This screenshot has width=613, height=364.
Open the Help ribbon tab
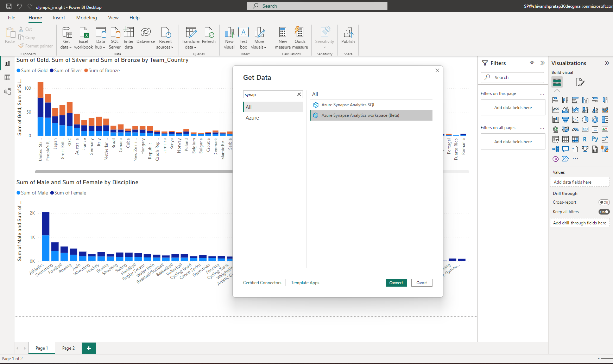[134, 18]
